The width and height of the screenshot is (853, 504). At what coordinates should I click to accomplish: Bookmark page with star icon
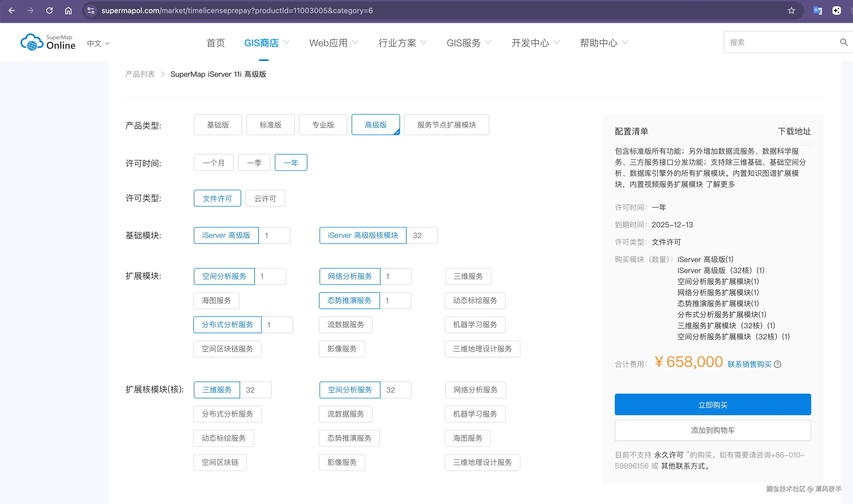click(x=791, y=11)
